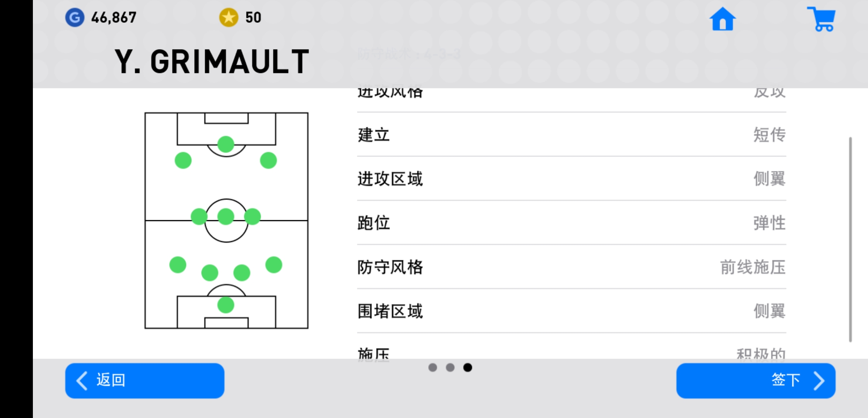Tap the formation pitch diagram
This screenshot has width=868, height=418.
pyautogui.click(x=226, y=221)
